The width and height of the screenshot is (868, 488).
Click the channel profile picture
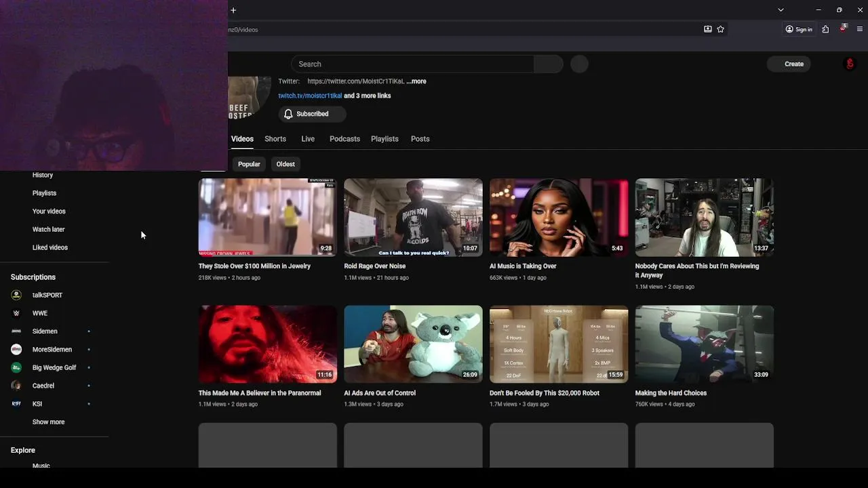[x=249, y=98]
